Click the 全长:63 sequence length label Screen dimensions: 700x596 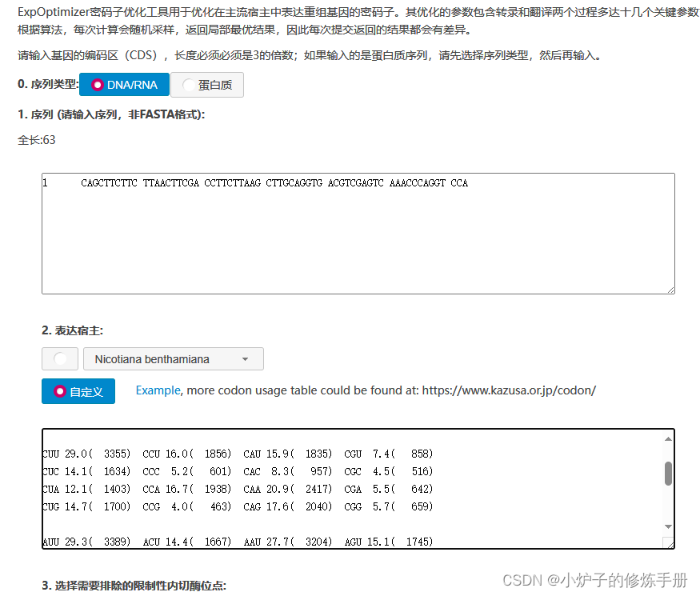(35, 139)
